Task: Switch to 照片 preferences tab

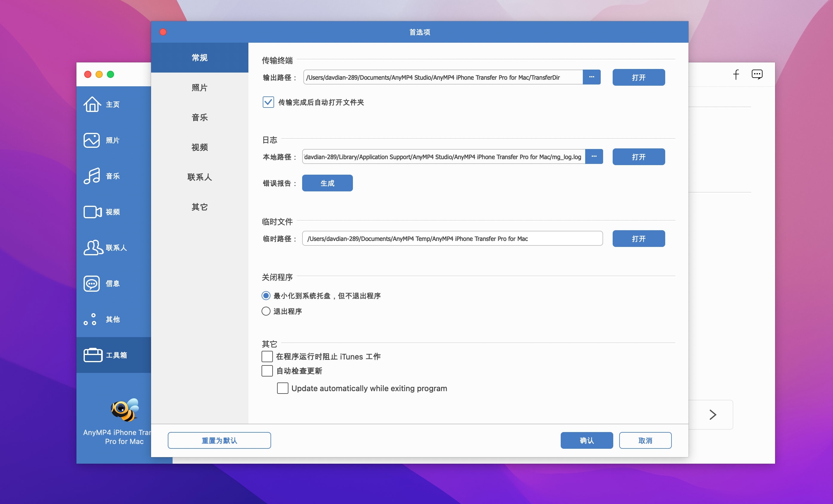Action: tap(199, 87)
